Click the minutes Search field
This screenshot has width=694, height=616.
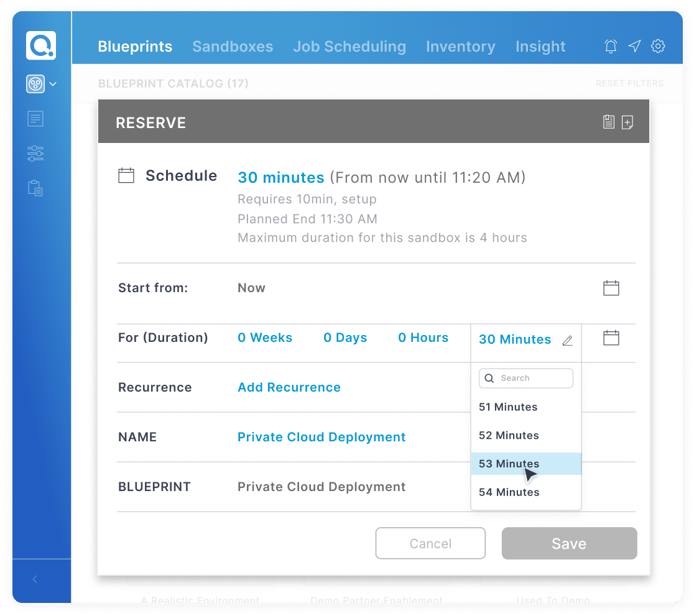point(526,378)
